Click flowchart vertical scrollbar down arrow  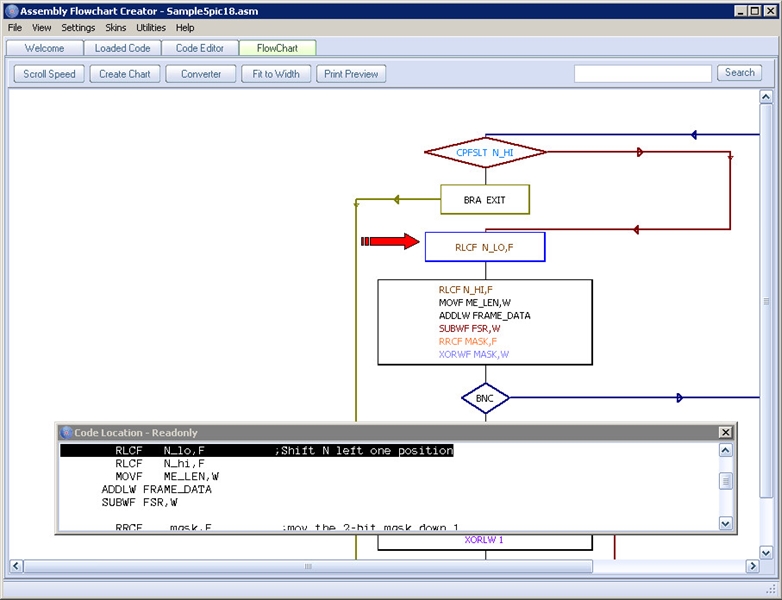(766, 552)
